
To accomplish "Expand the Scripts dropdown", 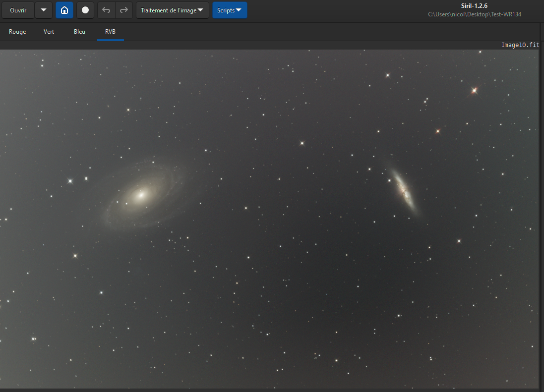I will (229, 10).
